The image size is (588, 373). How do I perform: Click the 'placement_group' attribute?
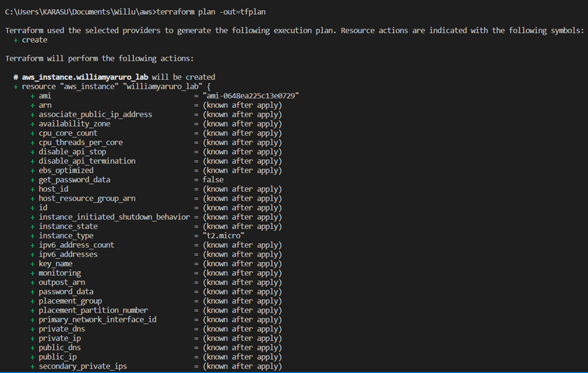tap(70, 301)
